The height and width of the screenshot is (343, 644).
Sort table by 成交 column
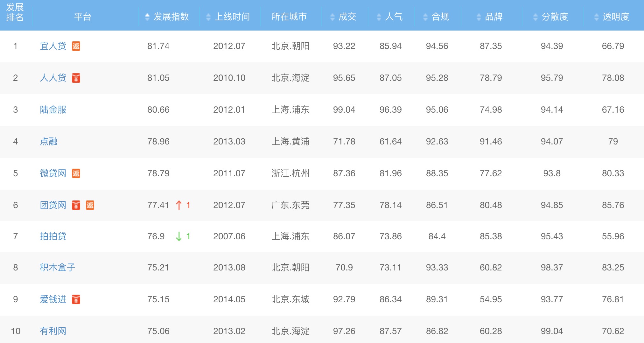343,17
